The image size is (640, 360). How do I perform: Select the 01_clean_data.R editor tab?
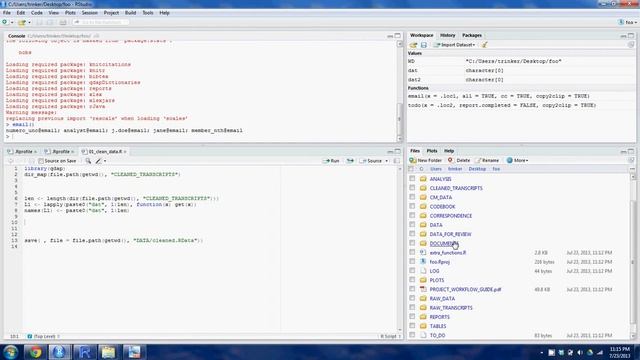coord(105,151)
